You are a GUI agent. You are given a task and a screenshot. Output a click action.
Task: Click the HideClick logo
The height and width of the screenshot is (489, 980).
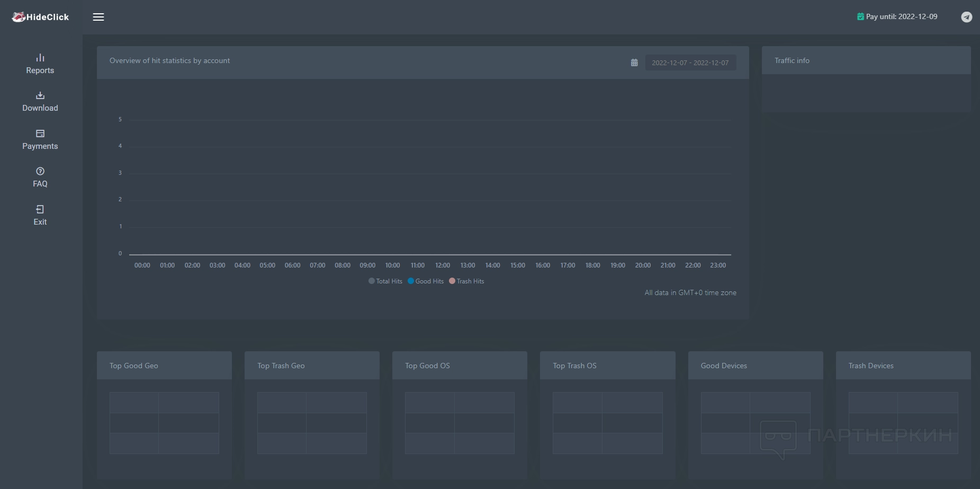(x=40, y=17)
